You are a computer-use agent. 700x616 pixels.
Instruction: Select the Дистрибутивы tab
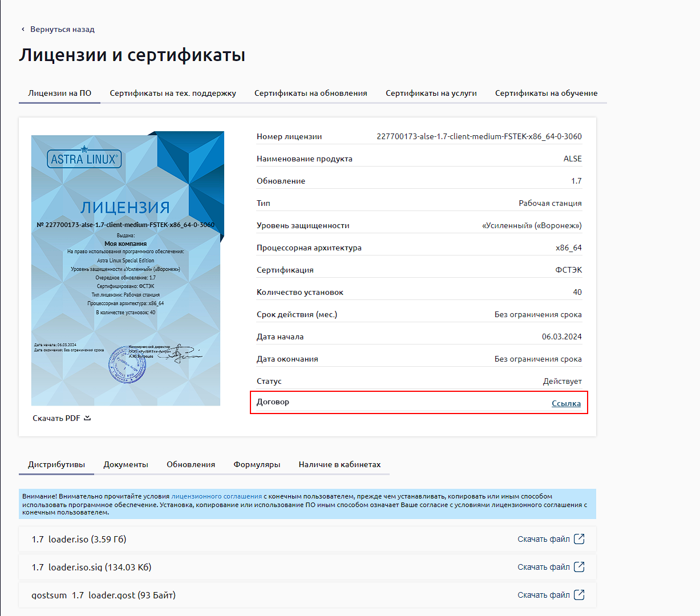coord(56,464)
